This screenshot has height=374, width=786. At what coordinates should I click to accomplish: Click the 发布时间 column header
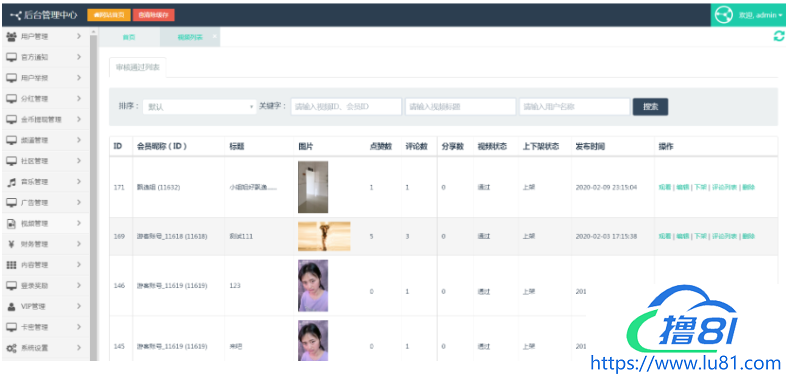590,147
